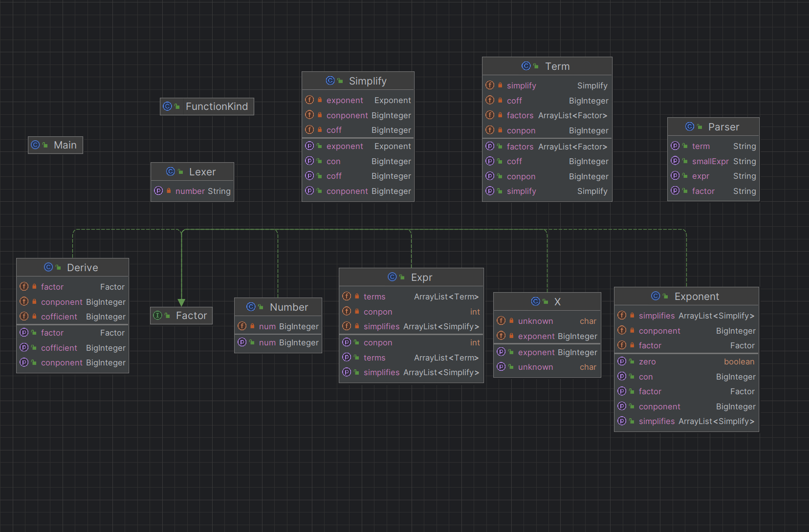Select the Main class node

[55, 145]
